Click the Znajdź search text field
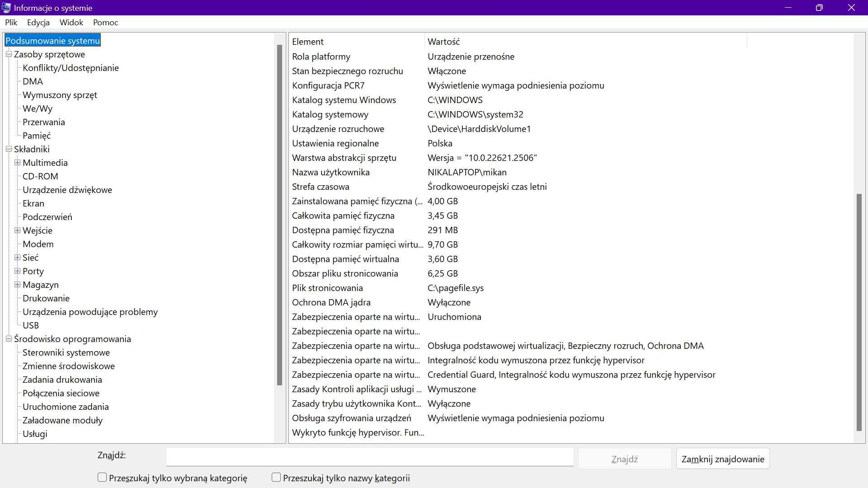The width and height of the screenshot is (868, 488). click(370, 457)
